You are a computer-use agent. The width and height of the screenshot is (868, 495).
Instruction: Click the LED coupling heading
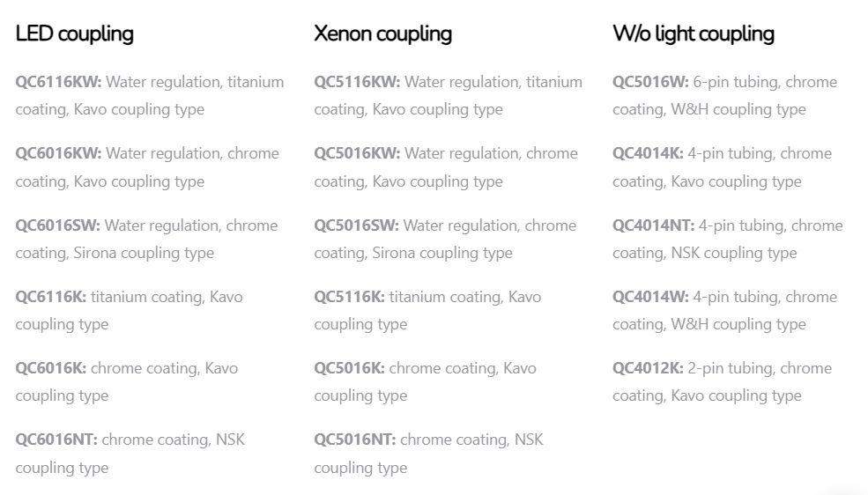pyautogui.click(x=75, y=34)
